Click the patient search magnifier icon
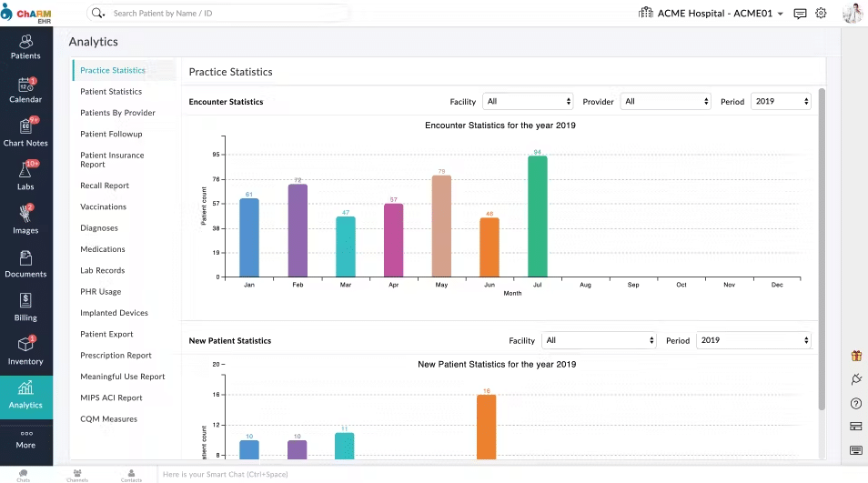Screen dimensions: 868x483 coord(98,14)
